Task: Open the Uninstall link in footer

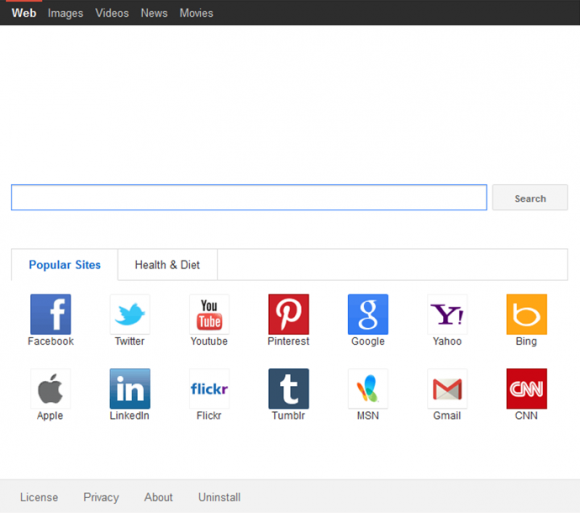Action: (x=219, y=497)
